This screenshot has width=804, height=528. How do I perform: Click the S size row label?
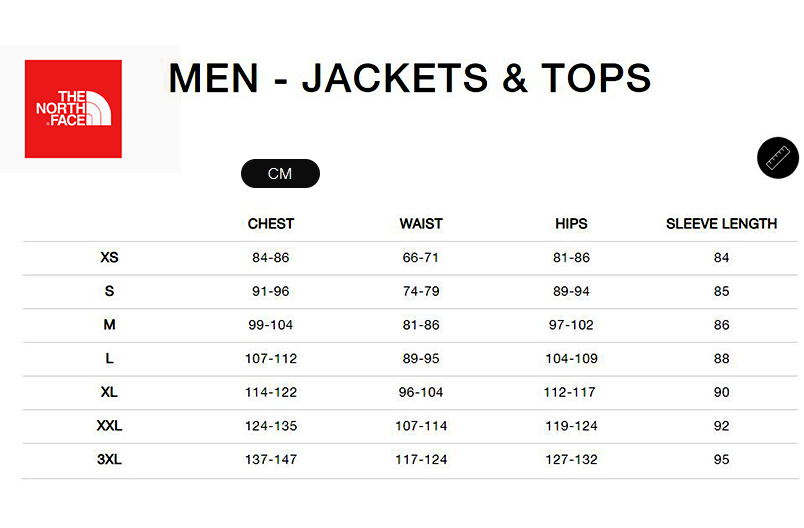pyautogui.click(x=109, y=291)
